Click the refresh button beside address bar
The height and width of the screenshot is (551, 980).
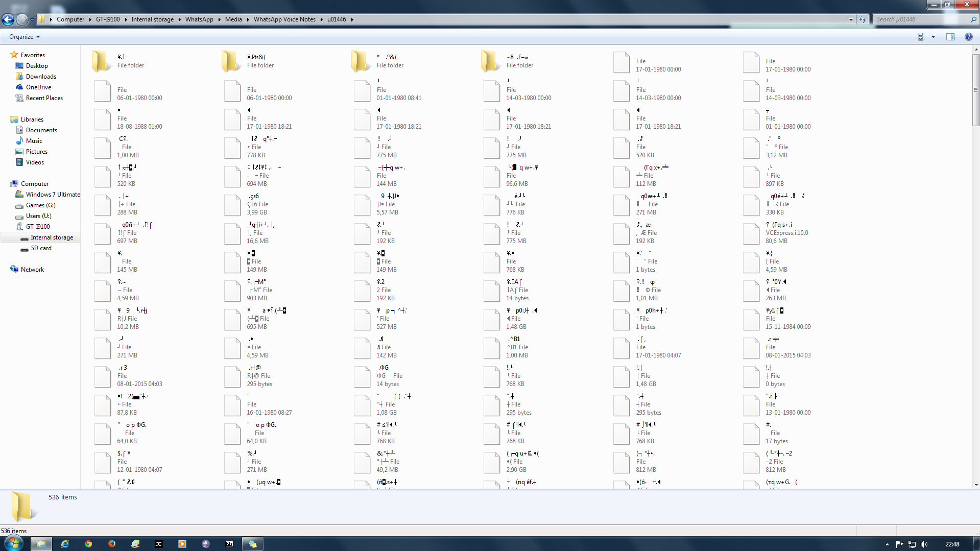pos(863,19)
